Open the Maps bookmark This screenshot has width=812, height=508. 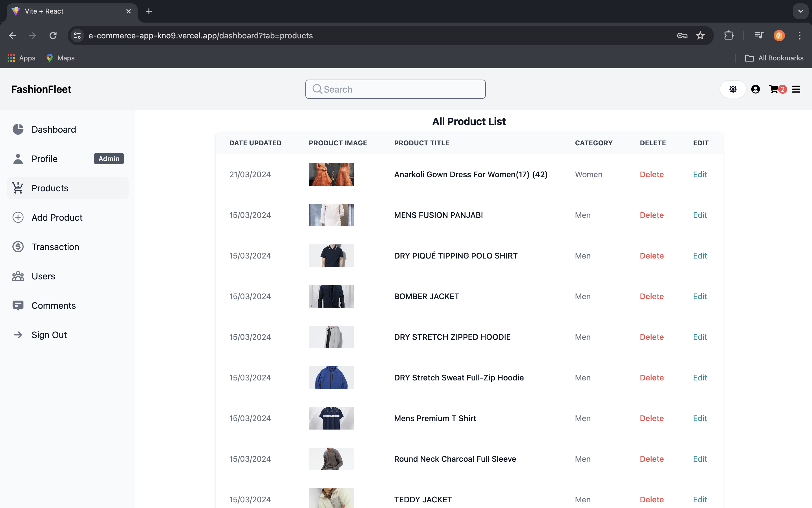point(60,58)
